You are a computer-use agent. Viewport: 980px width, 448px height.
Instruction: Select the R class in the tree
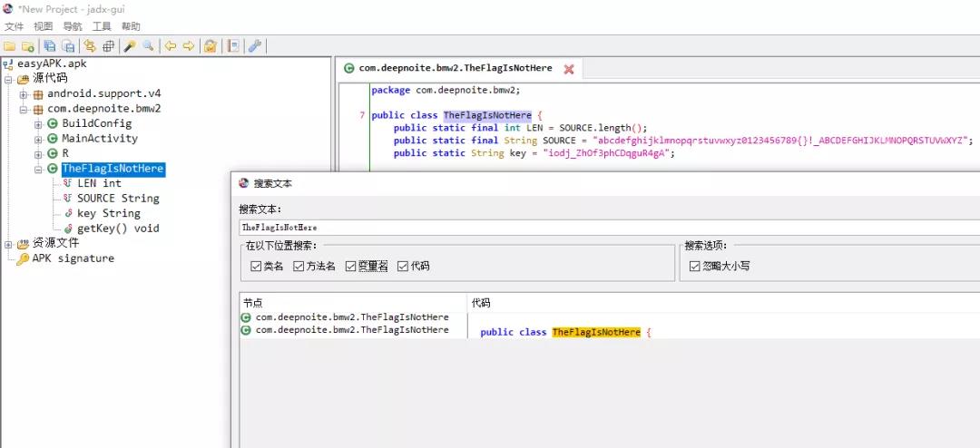click(x=65, y=153)
